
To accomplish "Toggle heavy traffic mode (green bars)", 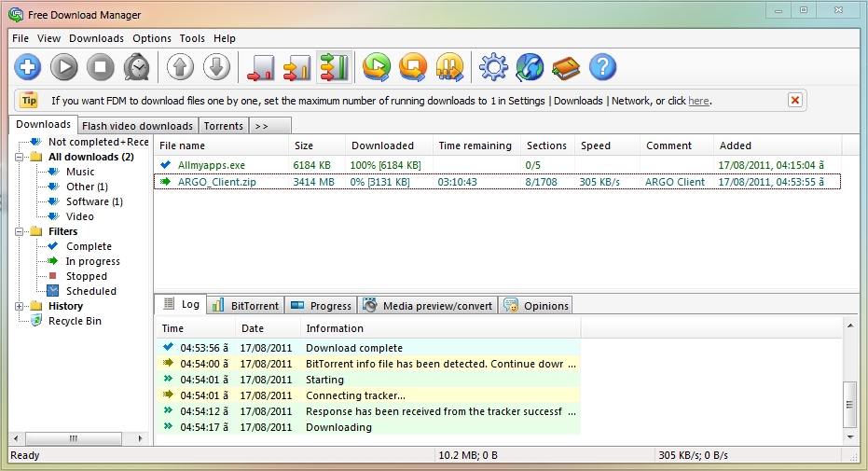I will coord(333,66).
